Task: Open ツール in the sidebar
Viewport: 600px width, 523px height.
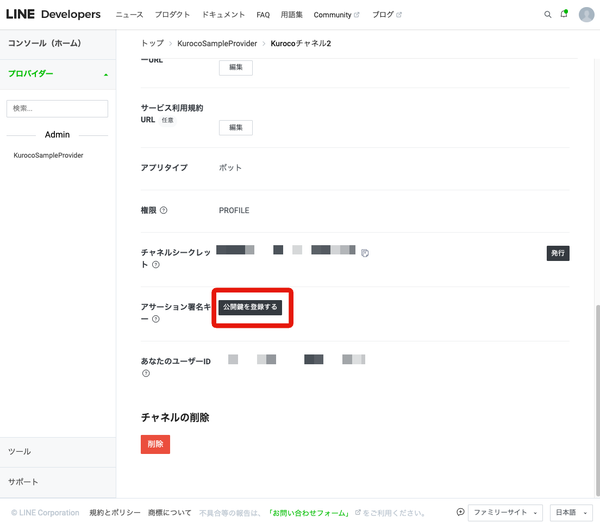Action: pos(58,452)
